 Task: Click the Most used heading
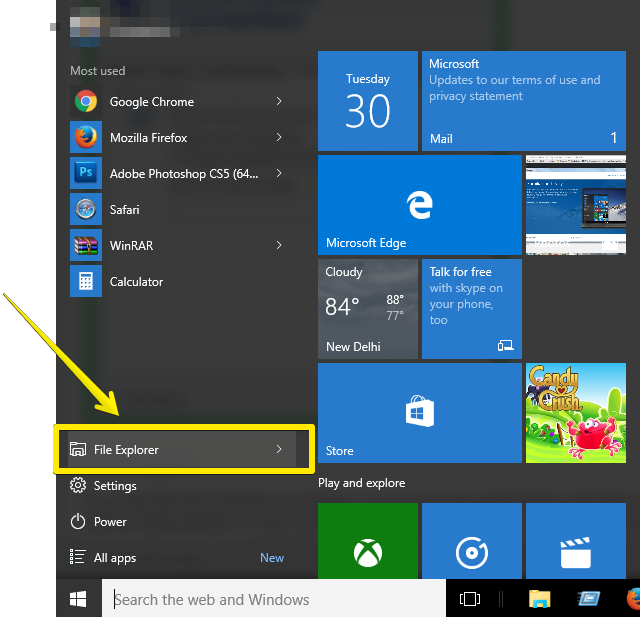coord(98,71)
